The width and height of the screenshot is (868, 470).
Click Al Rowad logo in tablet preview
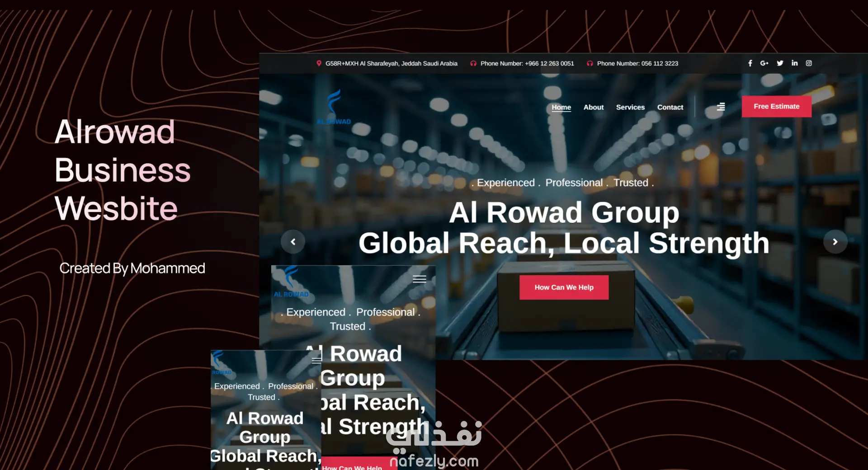pos(291,282)
